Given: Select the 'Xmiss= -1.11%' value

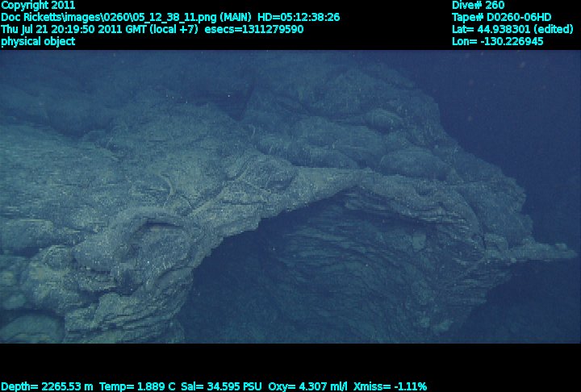Looking at the screenshot, I should pos(391,387).
